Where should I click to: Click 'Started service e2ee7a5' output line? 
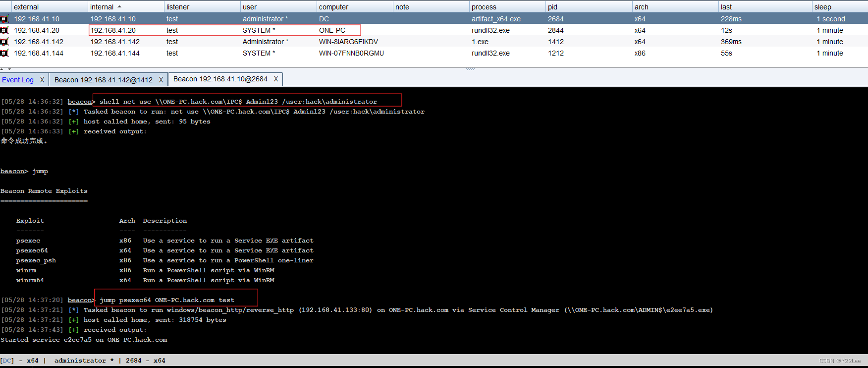tap(84, 340)
